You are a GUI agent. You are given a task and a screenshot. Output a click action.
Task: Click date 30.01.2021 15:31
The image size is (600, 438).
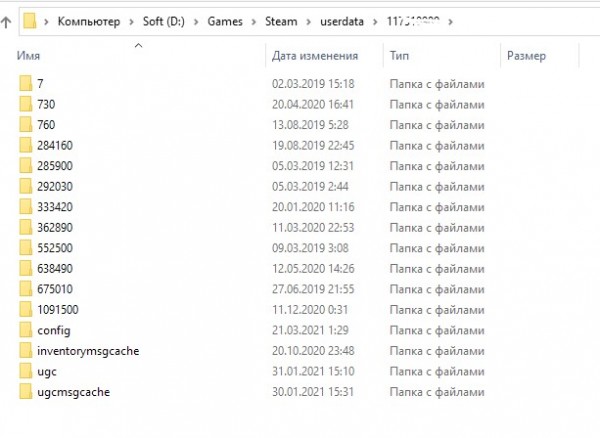(313, 392)
